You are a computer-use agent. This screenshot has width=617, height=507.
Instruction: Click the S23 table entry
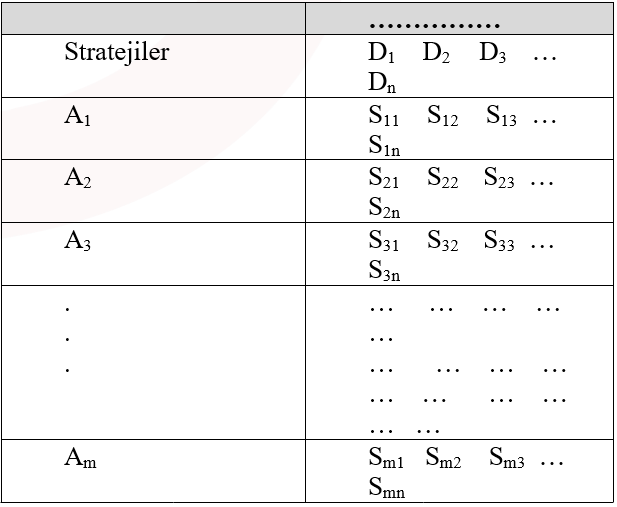499,180
